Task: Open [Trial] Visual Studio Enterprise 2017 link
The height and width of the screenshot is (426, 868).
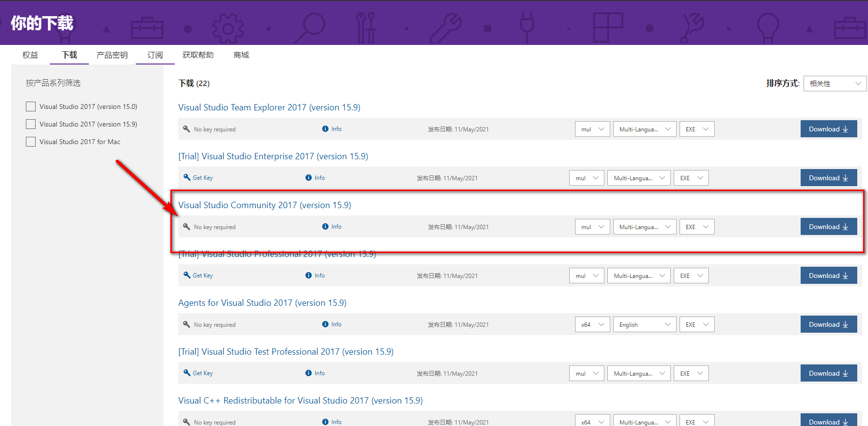Action: (x=273, y=156)
